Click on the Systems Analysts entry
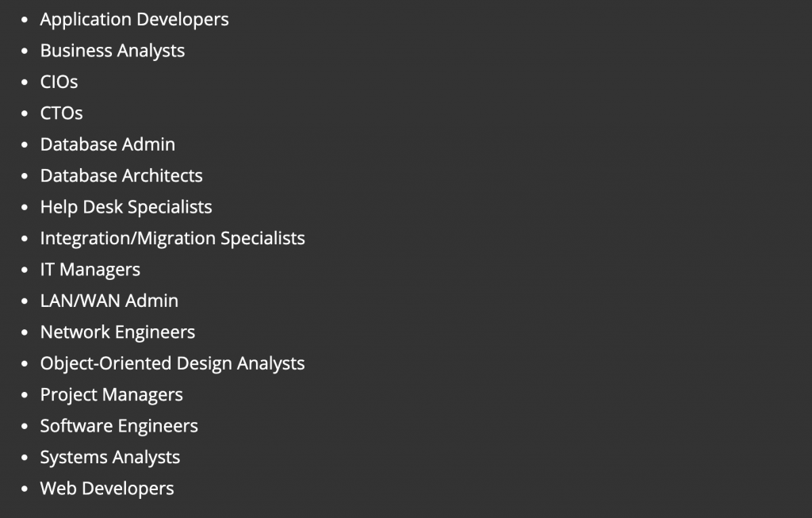Viewport: 812px width, 518px height. click(x=109, y=458)
